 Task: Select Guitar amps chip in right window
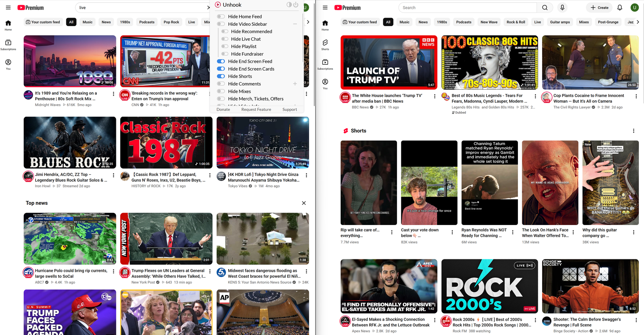560,22
